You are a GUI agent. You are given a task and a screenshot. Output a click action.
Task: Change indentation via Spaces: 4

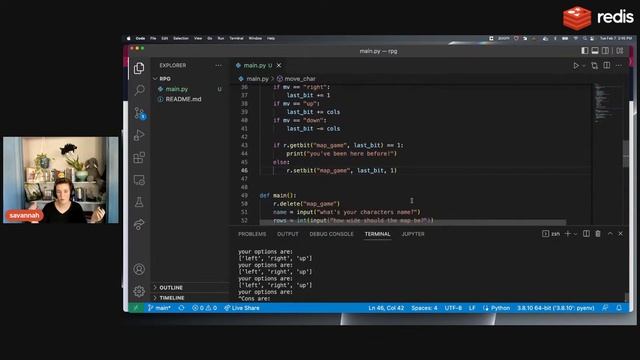[424, 308]
